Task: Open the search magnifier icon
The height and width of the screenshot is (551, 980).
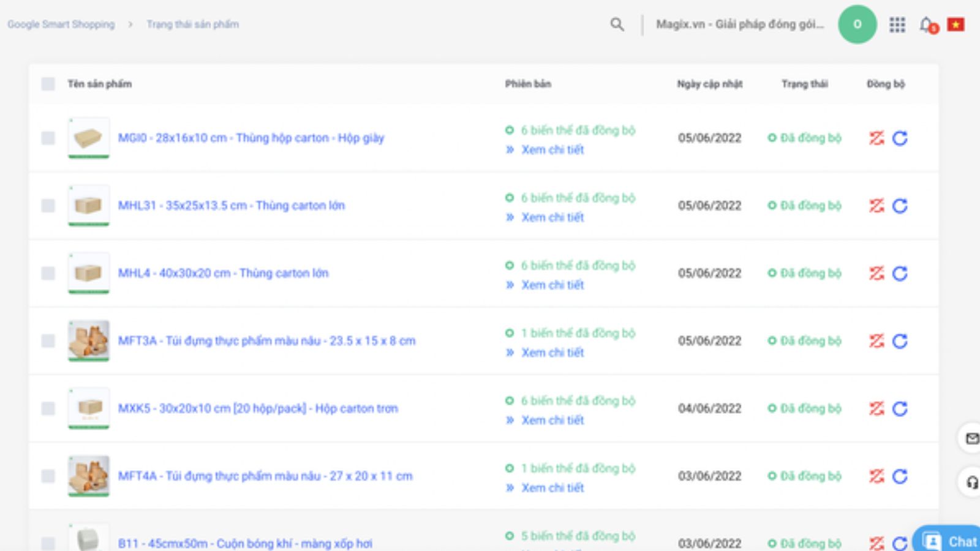Action: pyautogui.click(x=617, y=24)
